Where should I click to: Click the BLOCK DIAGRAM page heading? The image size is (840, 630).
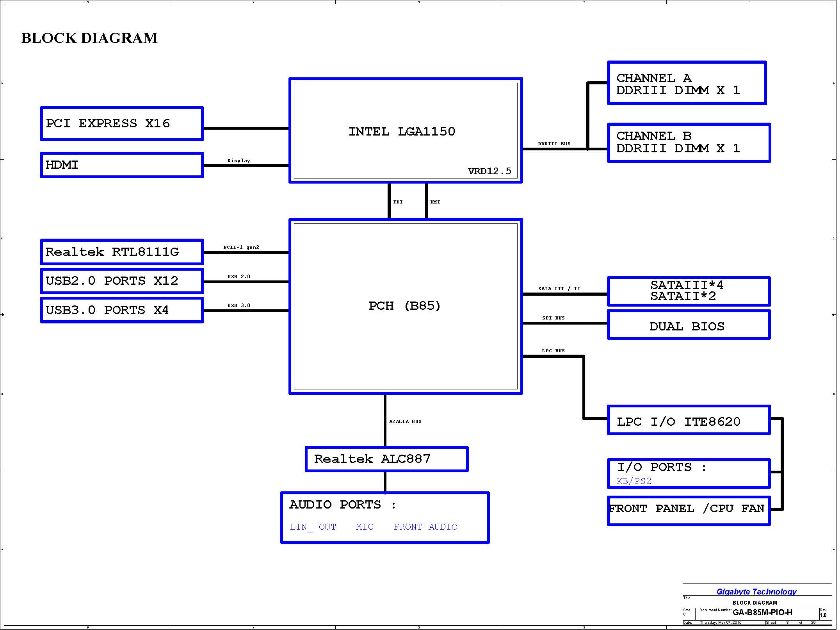coord(89,38)
